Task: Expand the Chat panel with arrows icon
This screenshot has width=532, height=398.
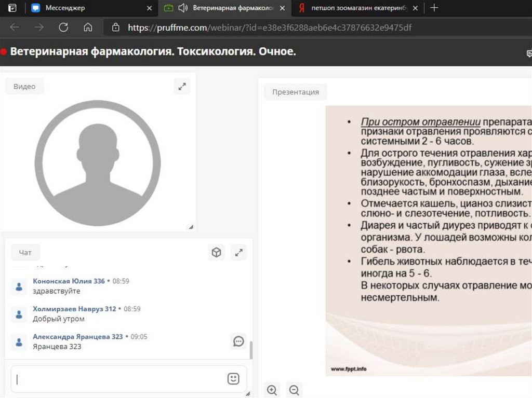Action: pos(238,253)
